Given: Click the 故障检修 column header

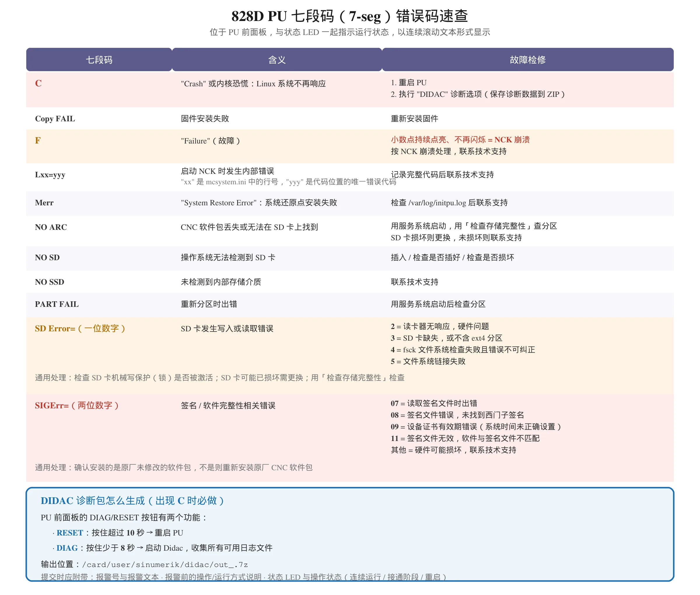Looking at the screenshot, I should (528, 60).
